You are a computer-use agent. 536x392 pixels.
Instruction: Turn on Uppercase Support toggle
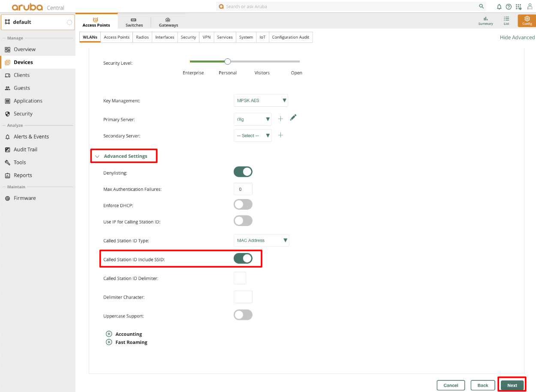click(243, 315)
